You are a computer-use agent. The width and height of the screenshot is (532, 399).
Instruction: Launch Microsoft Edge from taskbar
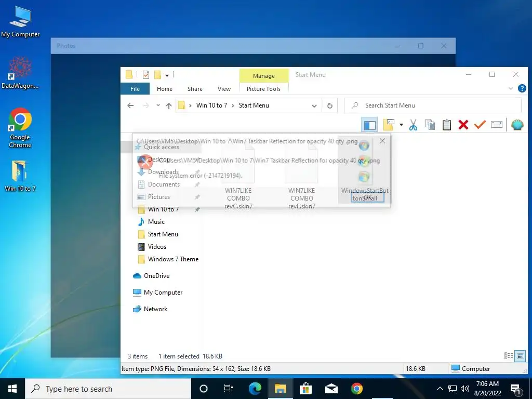click(255, 389)
